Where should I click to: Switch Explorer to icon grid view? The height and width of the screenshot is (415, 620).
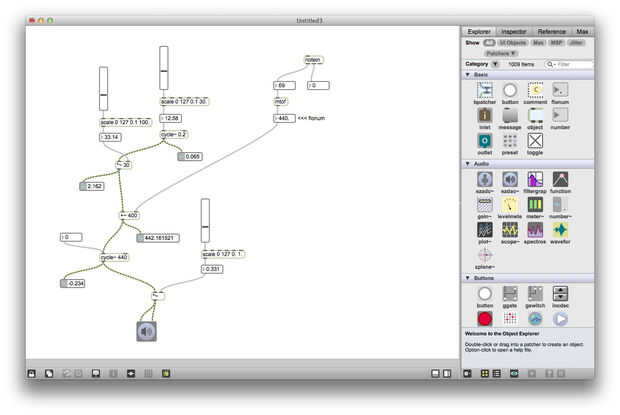(x=485, y=373)
